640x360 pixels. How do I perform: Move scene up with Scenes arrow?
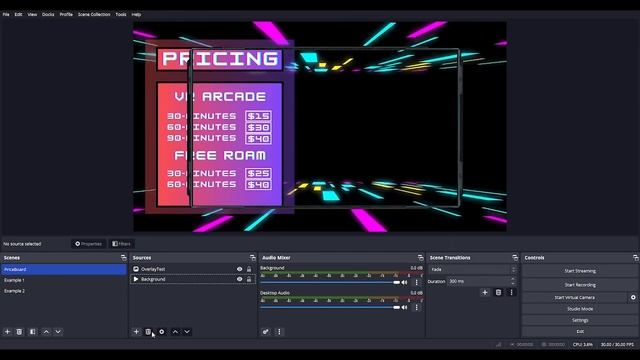click(x=46, y=332)
